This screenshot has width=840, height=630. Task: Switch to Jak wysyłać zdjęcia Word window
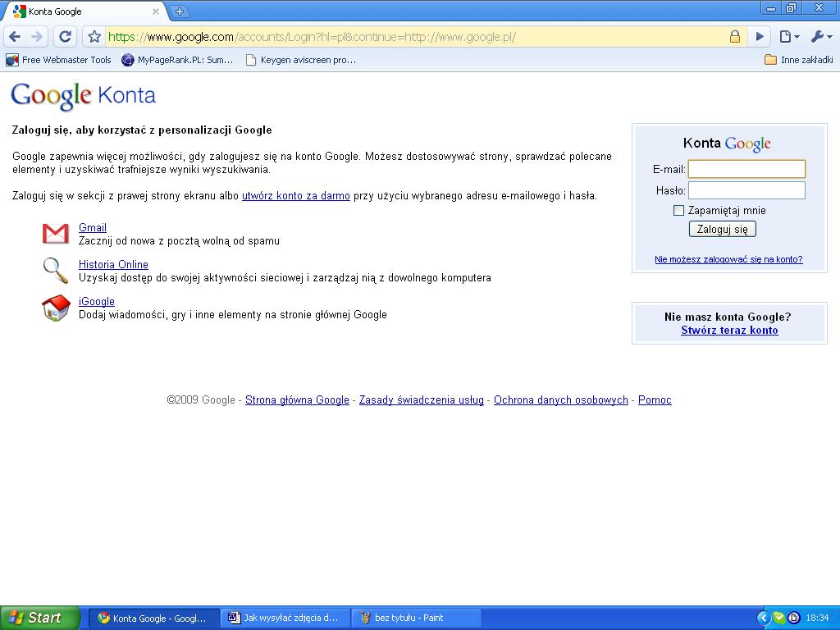click(285, 619)
